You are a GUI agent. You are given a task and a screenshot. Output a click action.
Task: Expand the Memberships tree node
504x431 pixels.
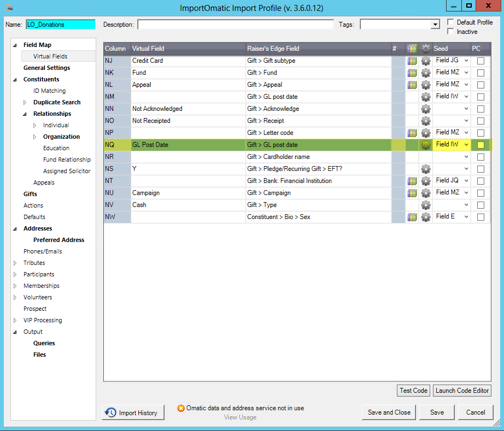coord(15,286)
